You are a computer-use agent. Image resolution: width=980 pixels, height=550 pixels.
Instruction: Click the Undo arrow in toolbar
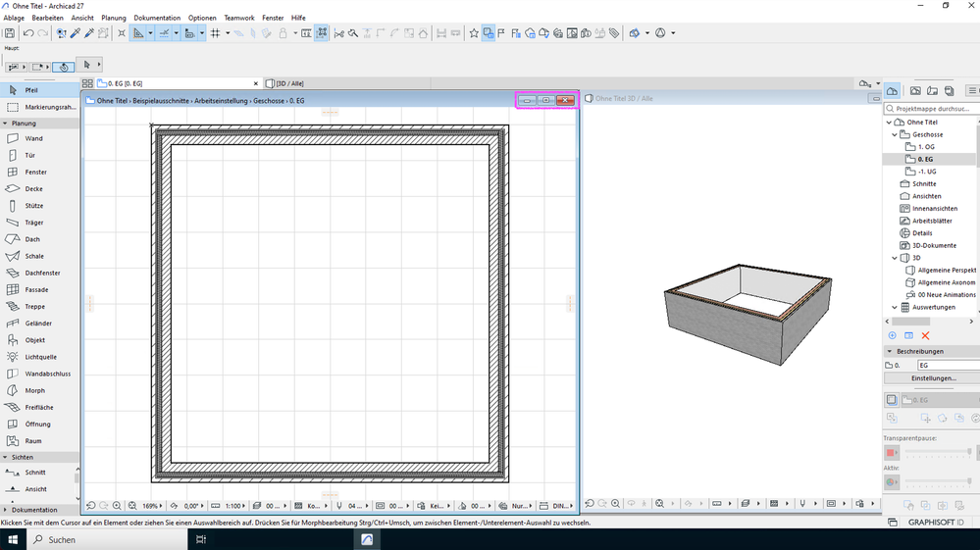coord(28,33)
